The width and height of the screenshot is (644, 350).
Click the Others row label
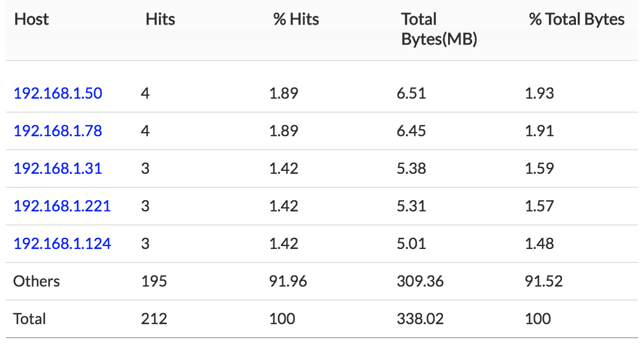36,281
